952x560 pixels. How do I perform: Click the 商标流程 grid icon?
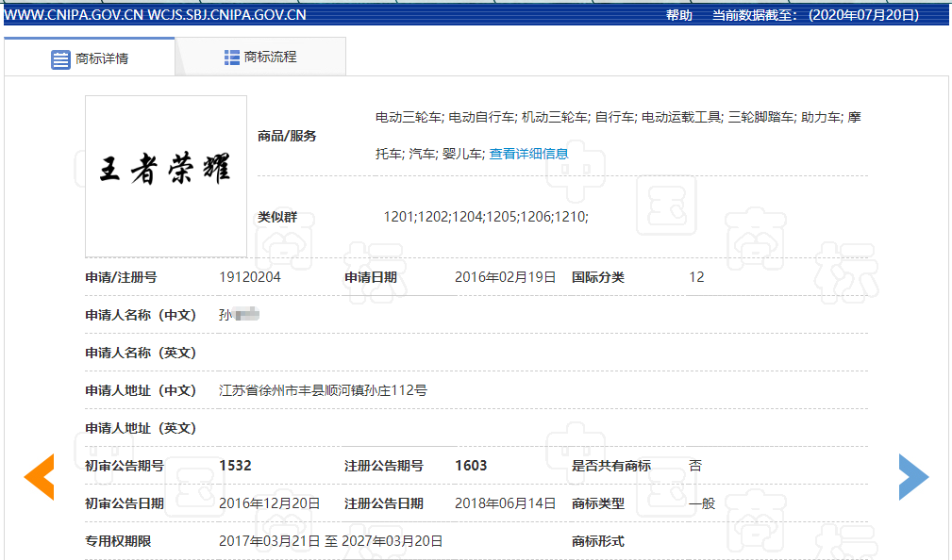click(232, 58)
